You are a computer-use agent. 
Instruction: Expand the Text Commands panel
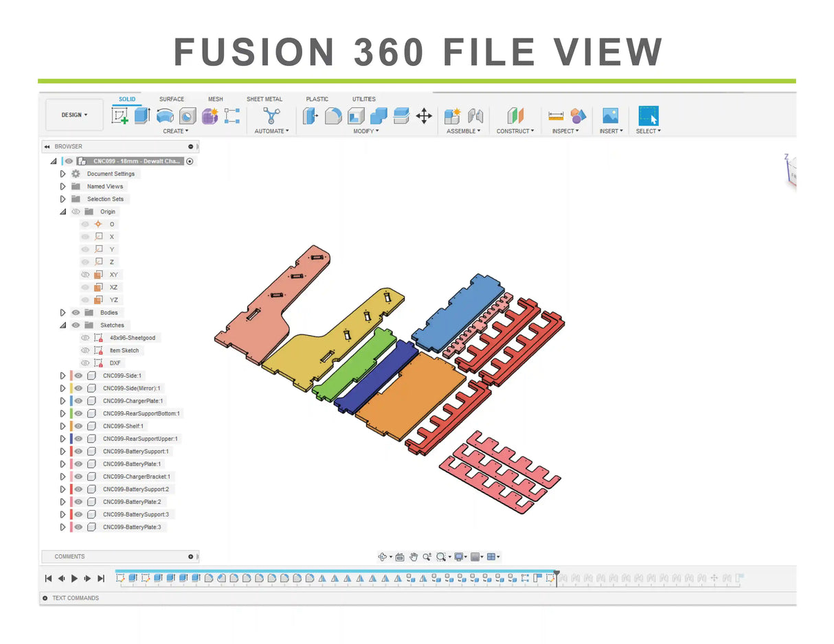pyautogui.click(x=45, y=598)
